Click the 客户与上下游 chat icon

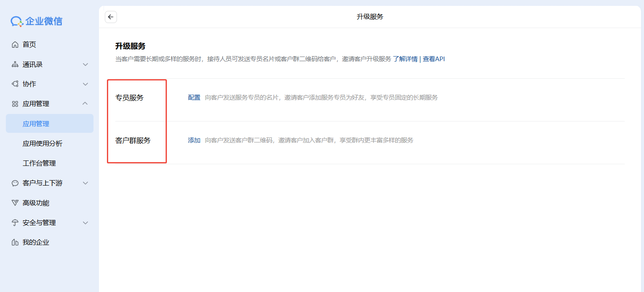tap(15, 183)
